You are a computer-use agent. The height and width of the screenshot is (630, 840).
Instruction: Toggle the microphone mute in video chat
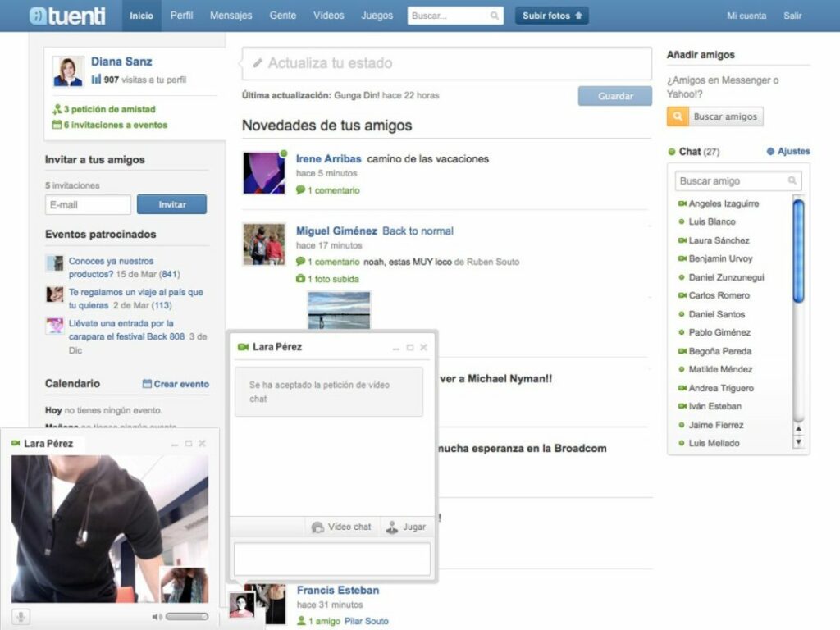(x=21, y=616)
